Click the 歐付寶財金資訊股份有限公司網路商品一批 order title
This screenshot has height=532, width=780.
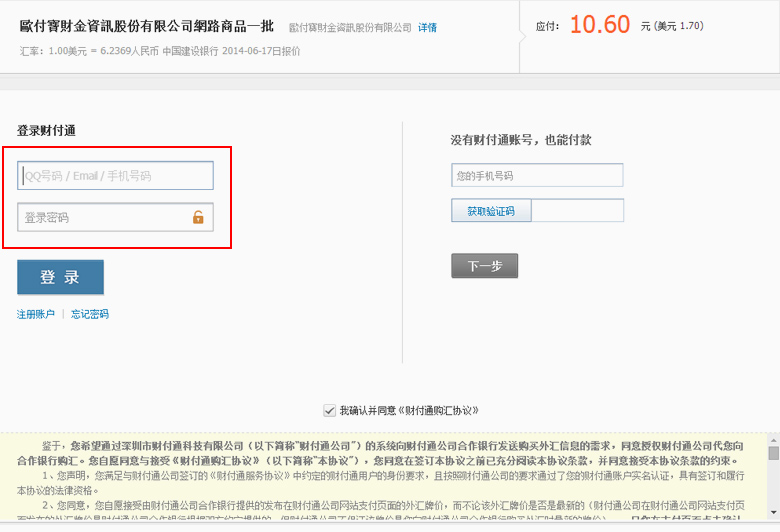click(x=146, y=26)
